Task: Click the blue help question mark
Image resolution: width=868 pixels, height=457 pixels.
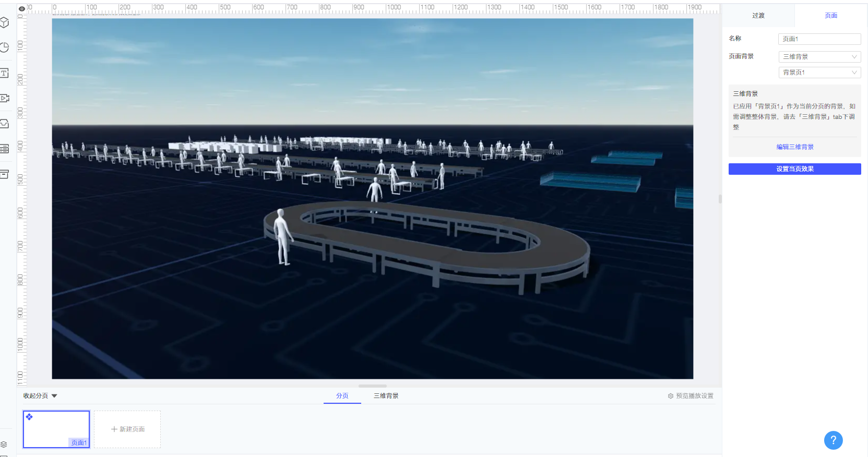Action: point(833,440)
